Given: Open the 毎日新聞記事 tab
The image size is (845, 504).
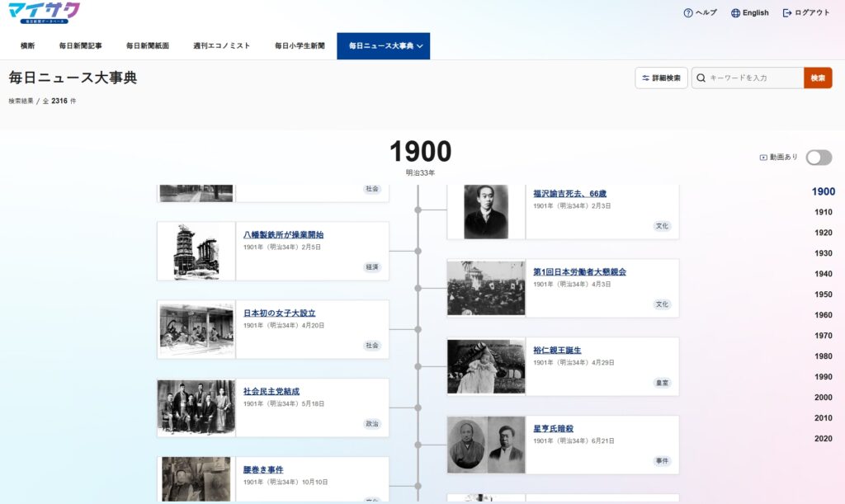Looking at the screenshot, I should (x=80, y=45).
